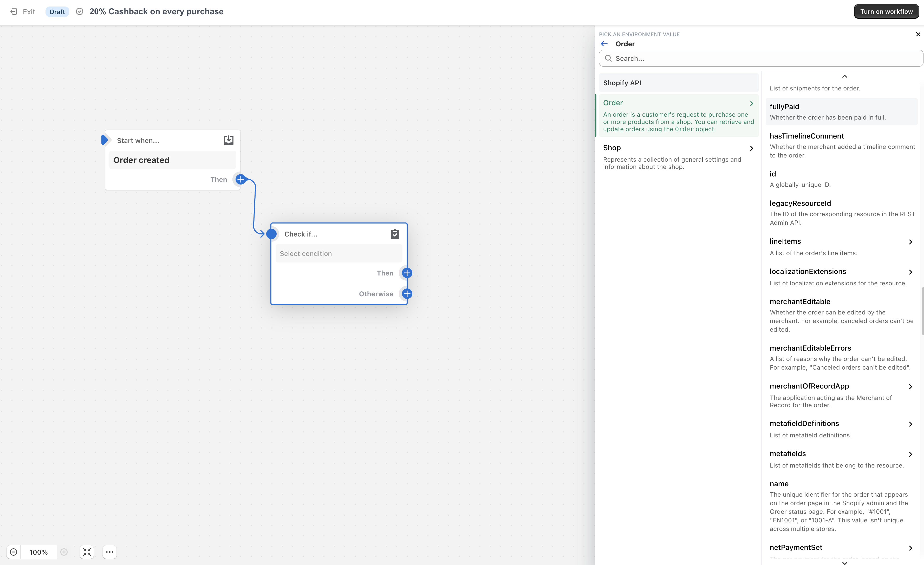The image size is (924, 565).
Task: Add step after the Otherwise branch
Action: (407, 294)
